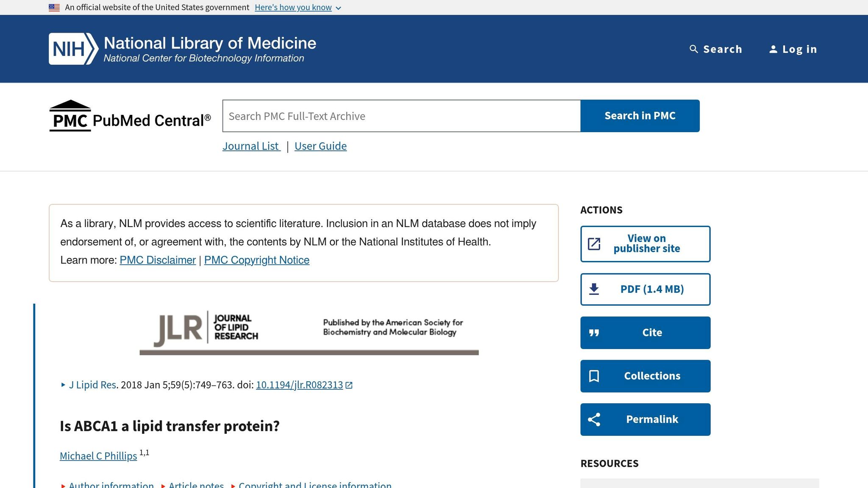Open the Journal List link

(251, 146)
